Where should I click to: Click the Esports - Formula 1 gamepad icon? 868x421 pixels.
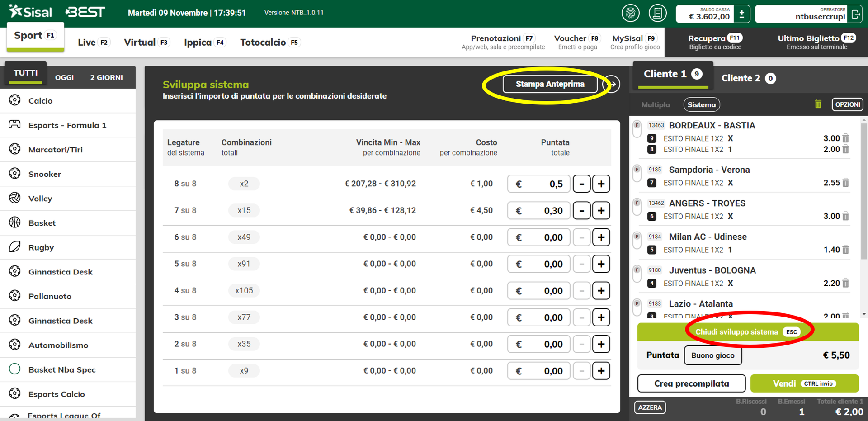pyautogui.click(x=15, y=124)
